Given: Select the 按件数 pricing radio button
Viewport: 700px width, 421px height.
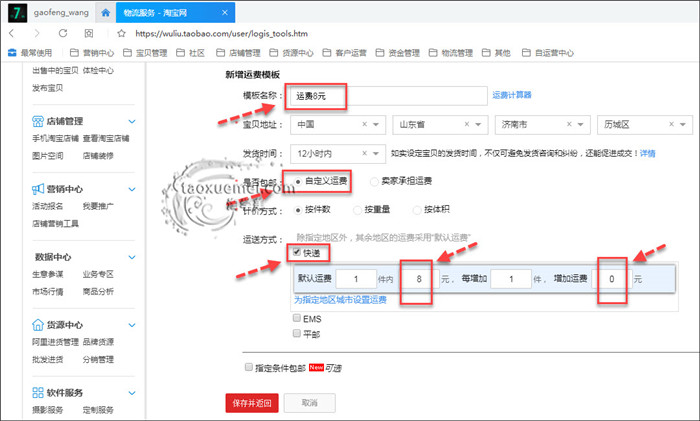Looking at the screenshot, I should tap(298, 209).
